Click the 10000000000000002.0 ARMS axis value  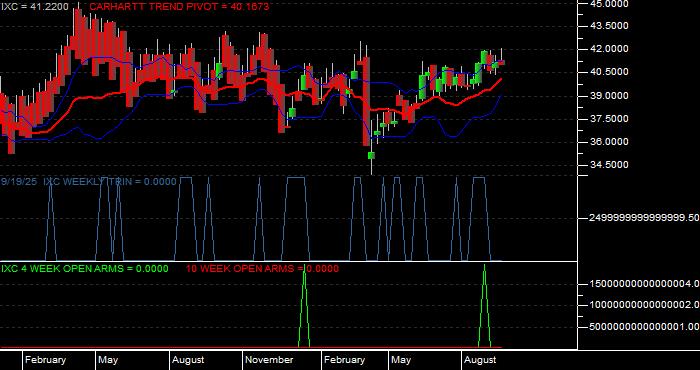[x=644, y=305]
